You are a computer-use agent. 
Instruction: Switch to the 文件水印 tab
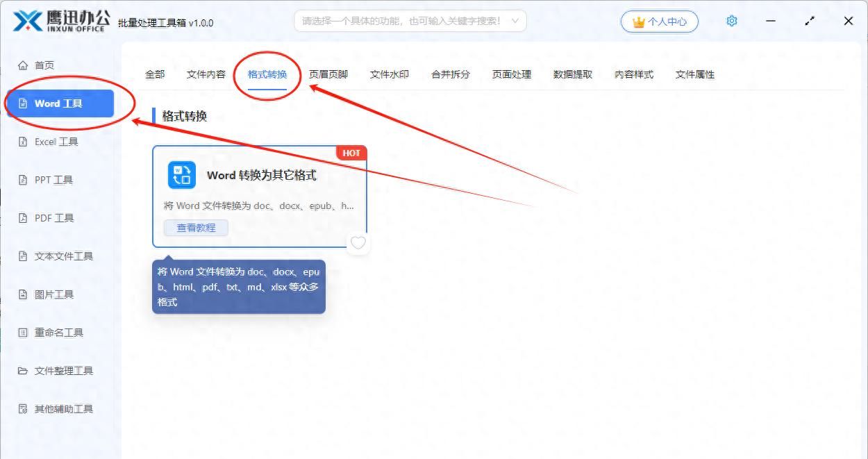click(x=389, y=74)
